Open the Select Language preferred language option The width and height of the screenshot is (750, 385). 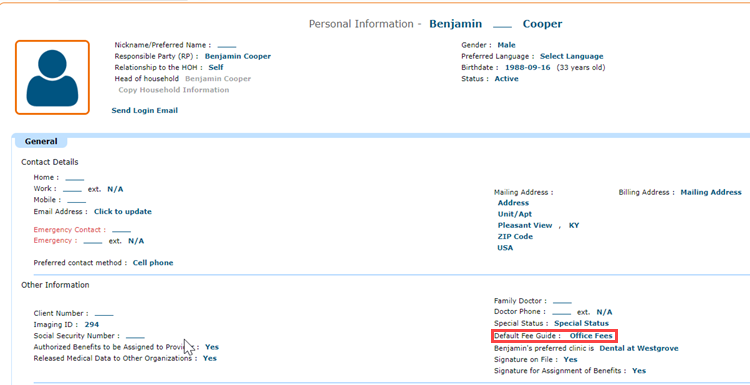572,56
